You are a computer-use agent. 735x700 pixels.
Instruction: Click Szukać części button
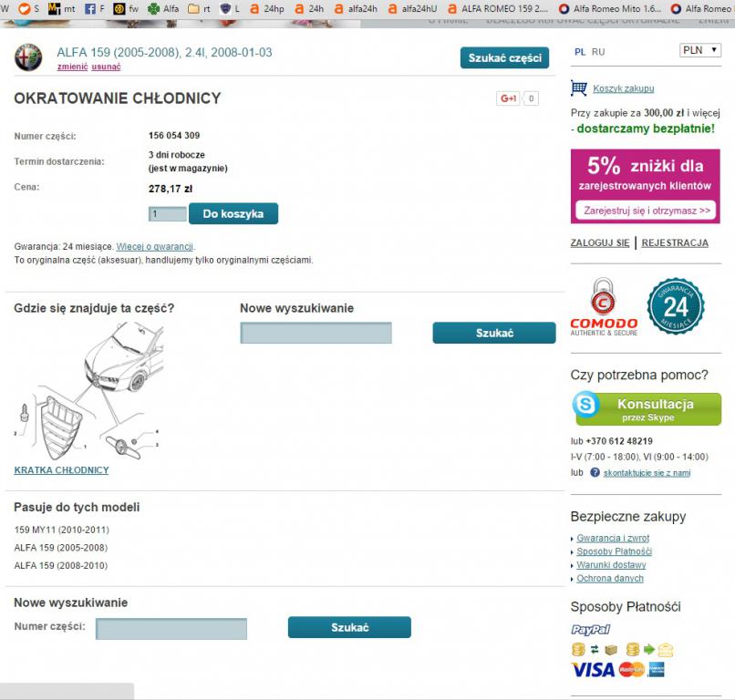pos(505,58)
